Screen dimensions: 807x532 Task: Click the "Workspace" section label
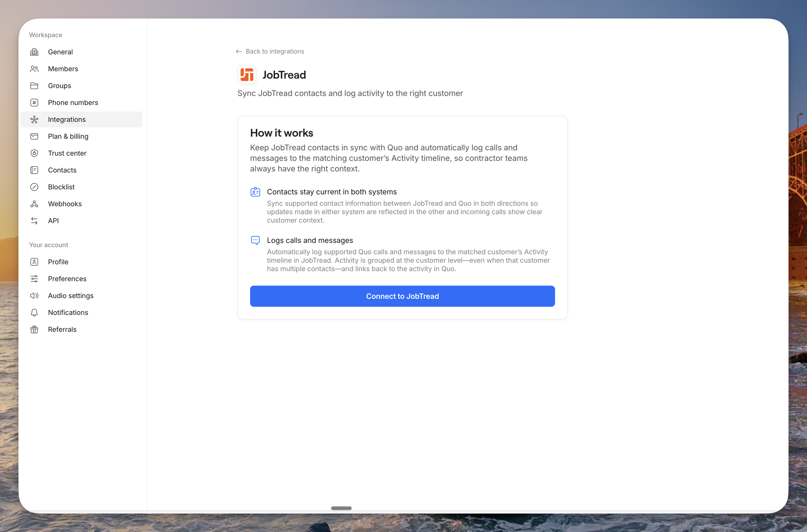(46, 35)
